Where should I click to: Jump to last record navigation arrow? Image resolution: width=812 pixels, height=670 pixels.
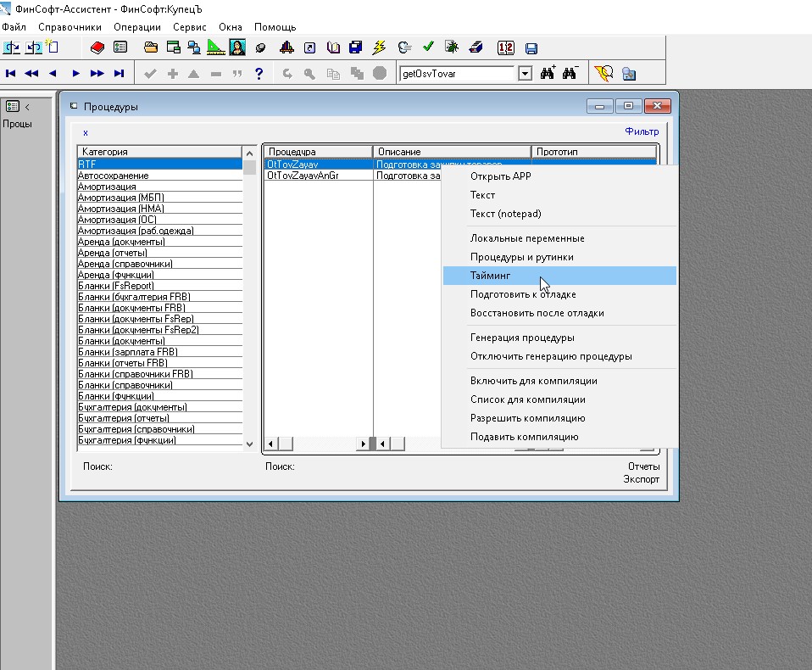tap(119, 74)
